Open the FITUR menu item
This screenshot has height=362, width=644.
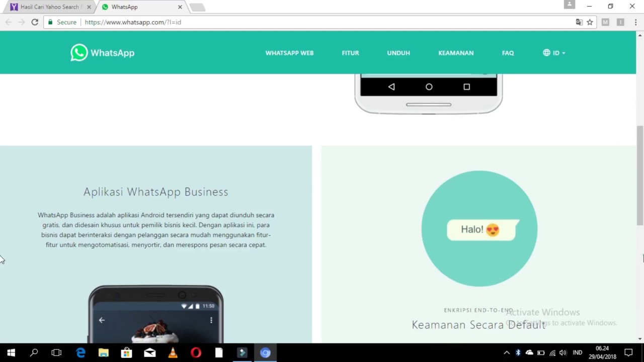coord(350,53)
